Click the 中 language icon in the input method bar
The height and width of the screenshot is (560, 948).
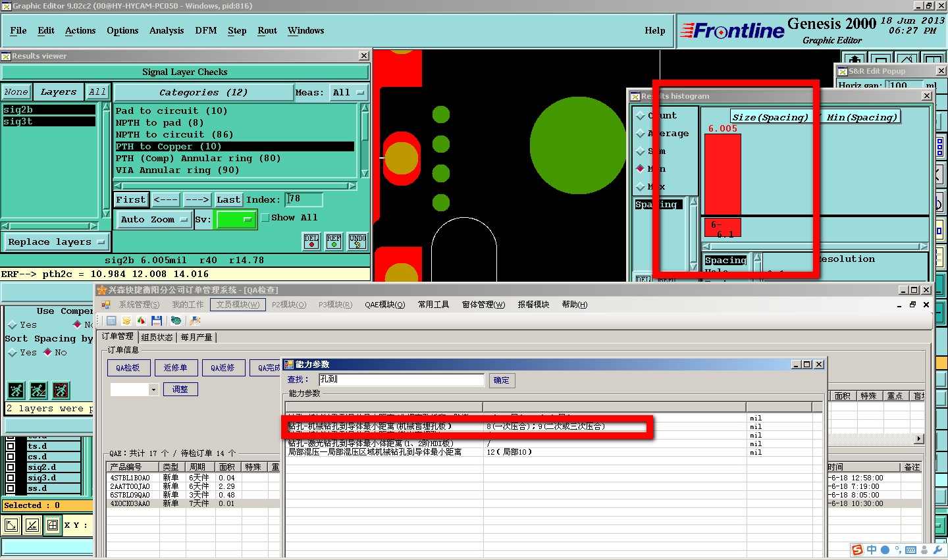872,550
